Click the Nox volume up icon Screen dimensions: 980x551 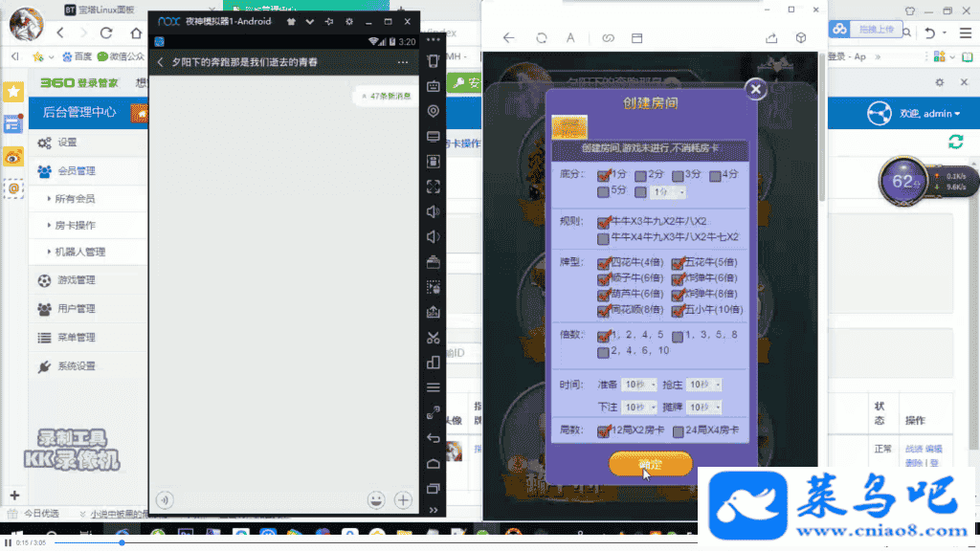coord(434,211)
